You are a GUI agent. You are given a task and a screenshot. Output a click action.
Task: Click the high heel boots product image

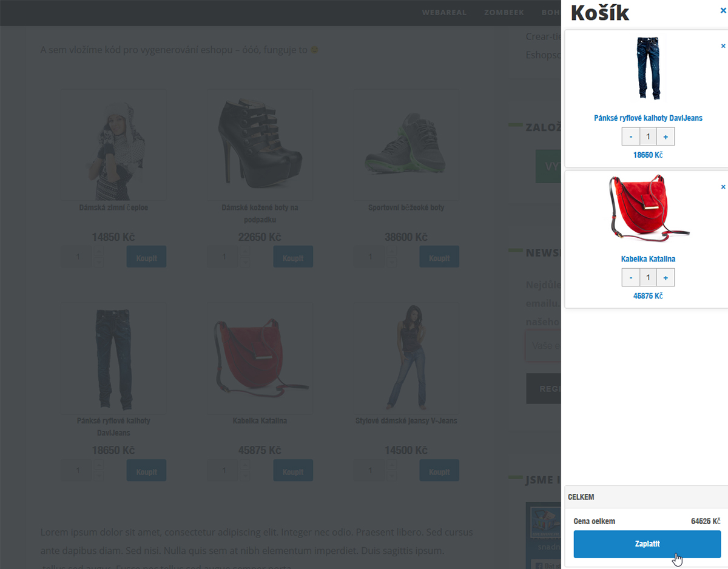[x=260, y=144]
